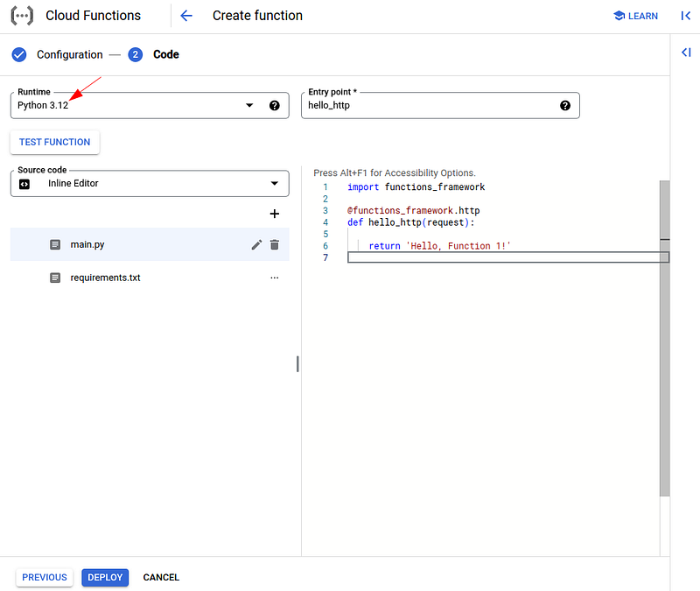Image resolution: width=700 pixels, height=591 pixels.
Task: Click the return 'Hello, Function 1!' line
Action: pyautogui.click(x=439, y=246)
